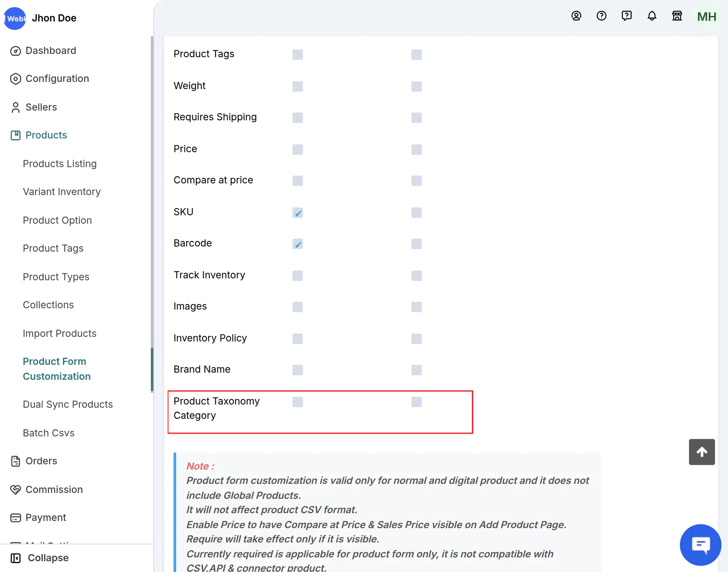Open the Configuration menu item
The image size is (728, 572).
click(x=57, y=78)
